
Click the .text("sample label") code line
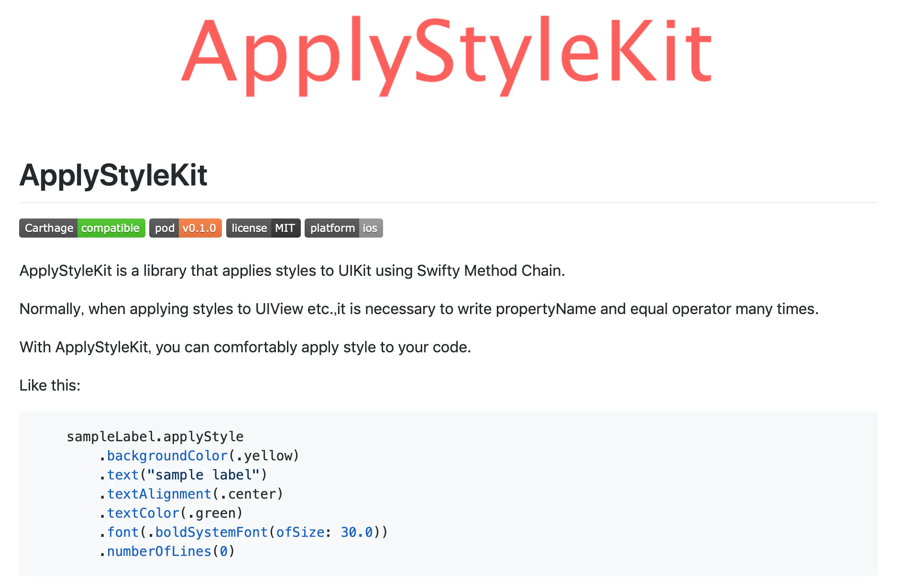(183, 475)
